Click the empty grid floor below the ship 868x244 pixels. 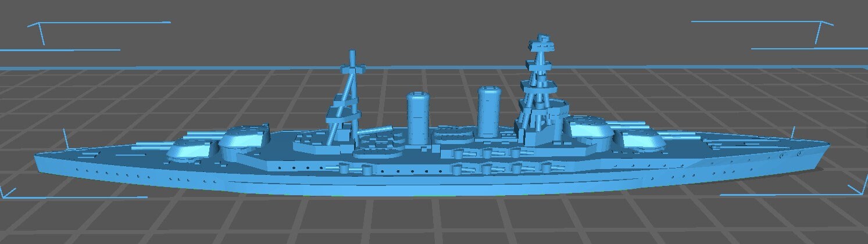point(436,221)
